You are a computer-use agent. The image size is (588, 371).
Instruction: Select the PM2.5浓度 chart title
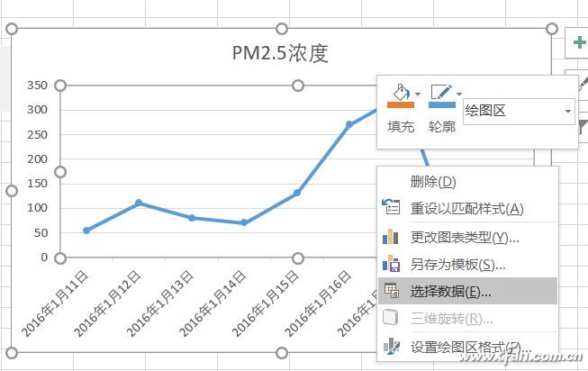[280, 53]
